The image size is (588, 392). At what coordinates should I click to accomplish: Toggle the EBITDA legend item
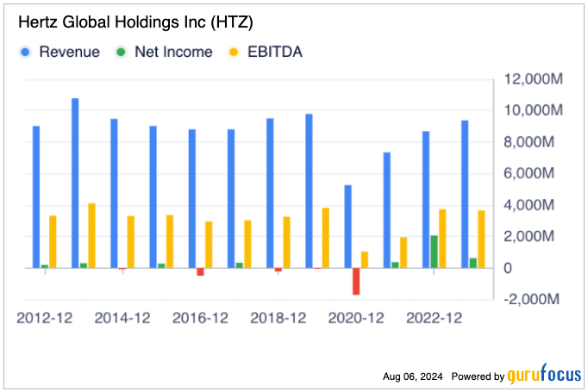tap(266, 52)
